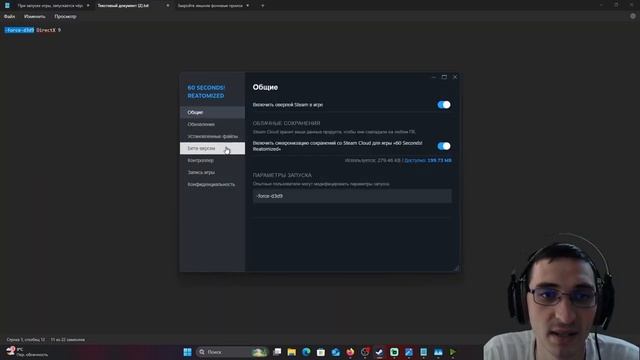Open the Конфиденциальность section
The height and width of the screenshot is (360, 640).
[x=212, y=184]
